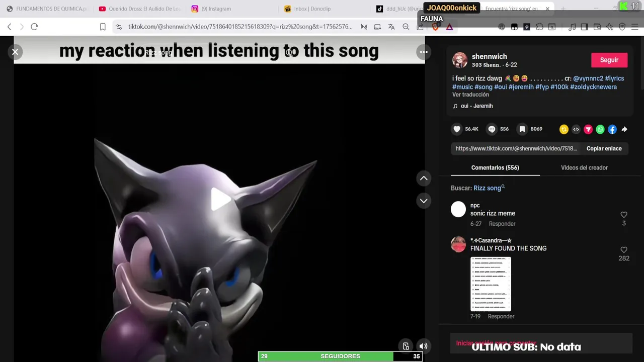644x362 pixels.
Task: Close the TikTok video viewer
Action: pos(15,52)
